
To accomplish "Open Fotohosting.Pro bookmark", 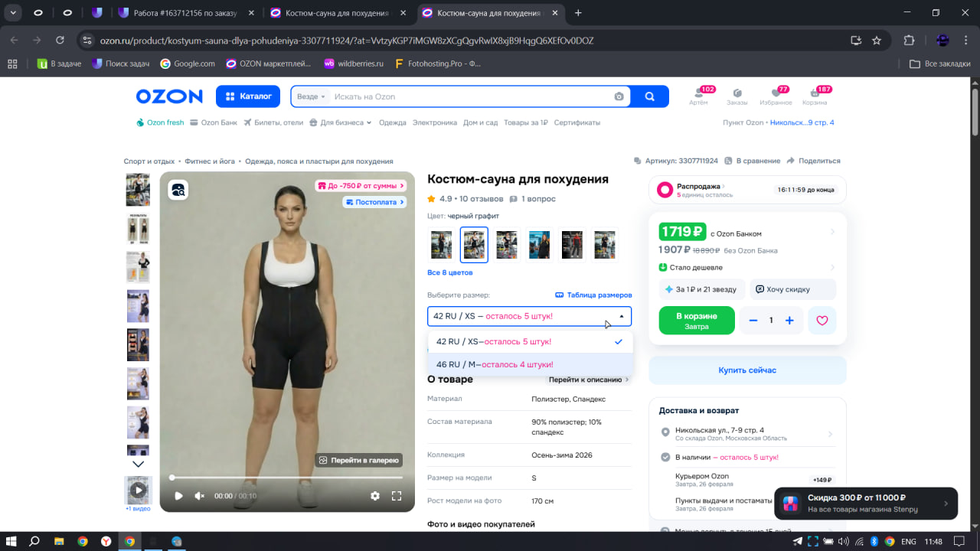I will (x=437, y=64).
